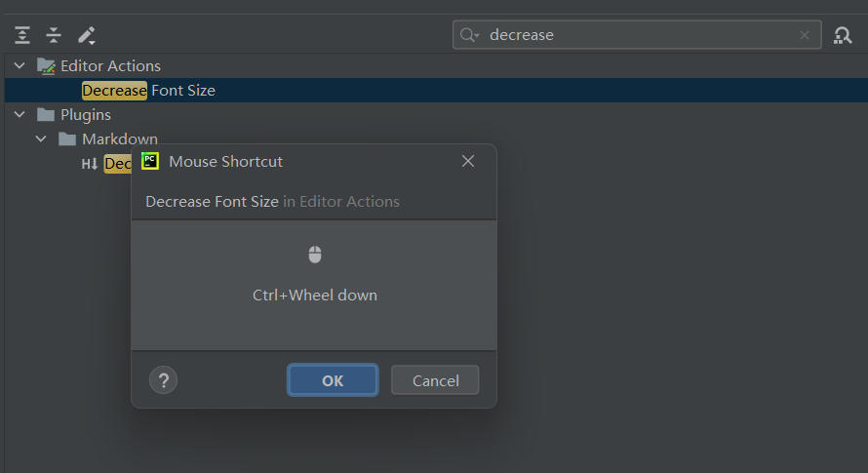This screenshot has height=473, width=868.
Task: Cancel the Mouse Shortcut dialog
Action: [435, 380]
